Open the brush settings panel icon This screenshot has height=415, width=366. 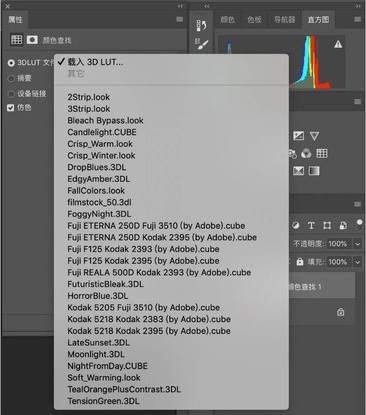pyautogui.click(x=201, y=44)
